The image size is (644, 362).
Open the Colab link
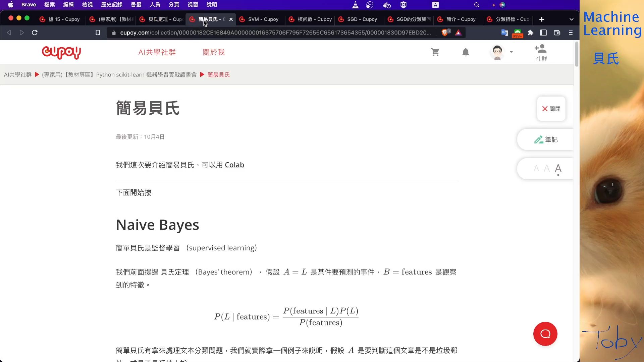[x=234, y=165]
